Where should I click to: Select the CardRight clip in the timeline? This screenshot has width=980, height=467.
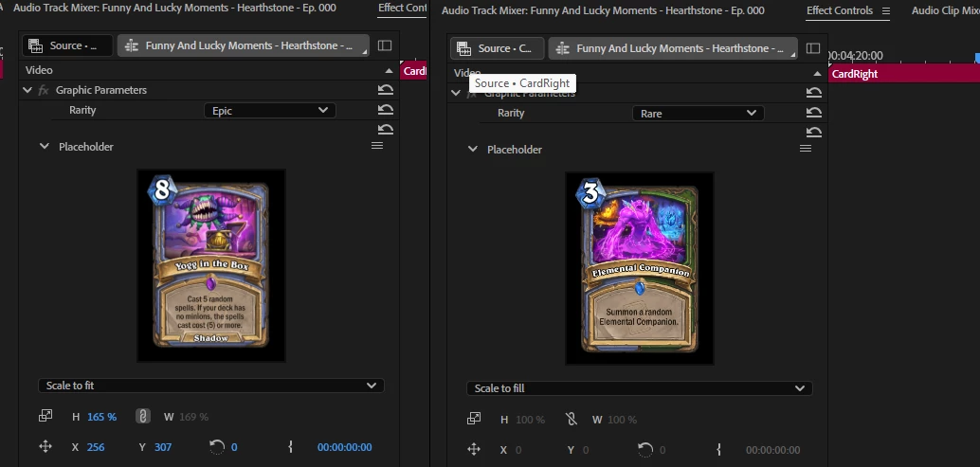(904, 74)
